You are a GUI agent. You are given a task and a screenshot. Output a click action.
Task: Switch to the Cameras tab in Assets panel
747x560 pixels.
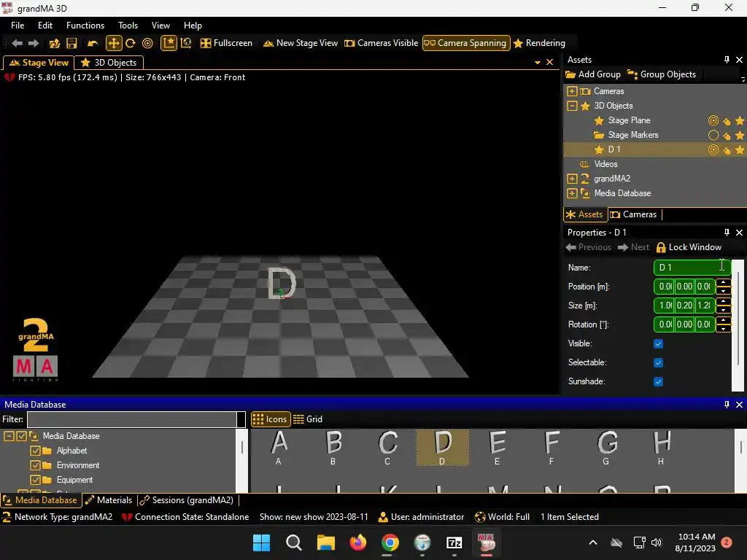(635, 215)
